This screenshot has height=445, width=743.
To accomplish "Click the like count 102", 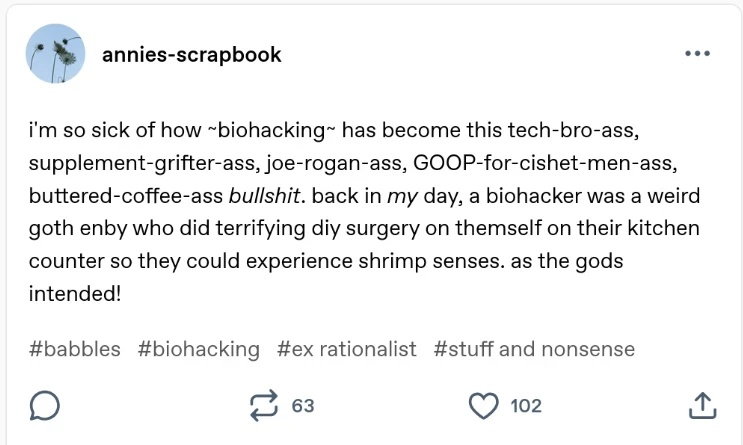I will click(526, 406).
